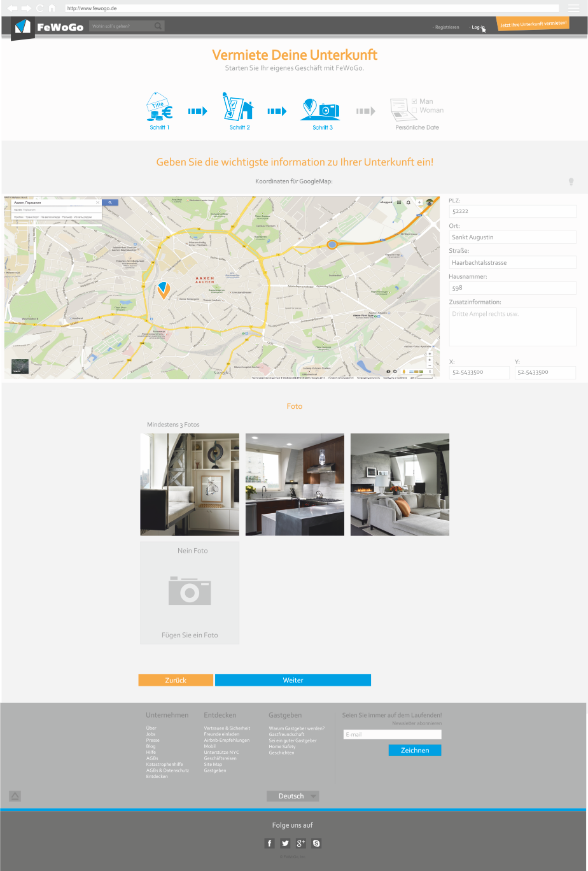Open the Skype icon link
This screenshot has height=871, width=588.
[316, 844]
